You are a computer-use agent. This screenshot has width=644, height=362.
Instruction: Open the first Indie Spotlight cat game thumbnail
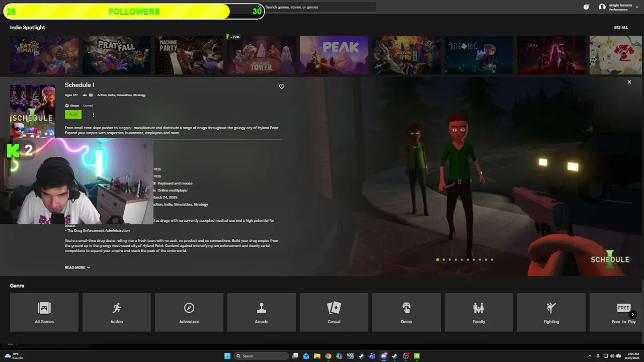coord(44,55)
